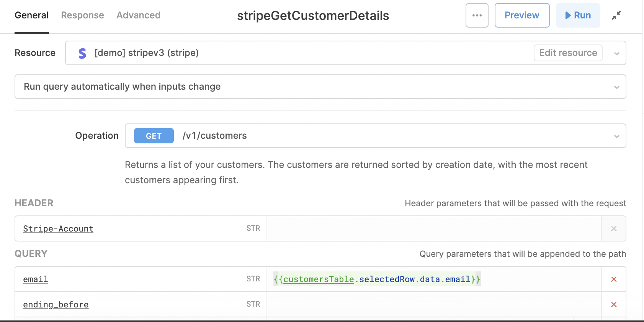The height and width of the screenshot is (322, 644).
Task: Click the Stripe-Account parameter name
Action: click(58, 229)
